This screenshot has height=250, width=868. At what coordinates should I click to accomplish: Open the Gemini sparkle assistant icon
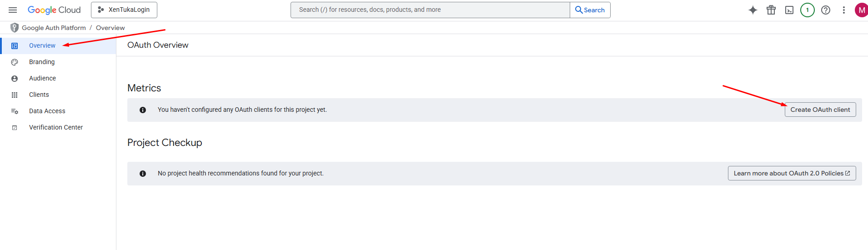753,10
